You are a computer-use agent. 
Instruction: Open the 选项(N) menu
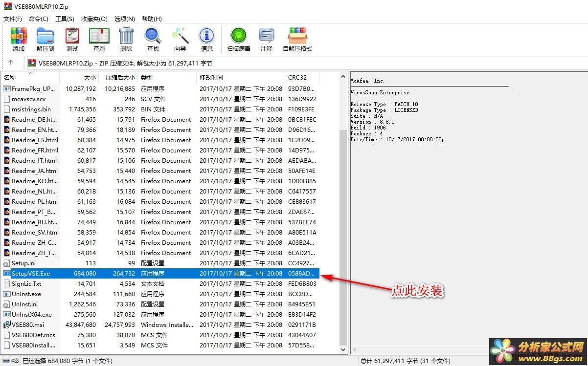124,19
